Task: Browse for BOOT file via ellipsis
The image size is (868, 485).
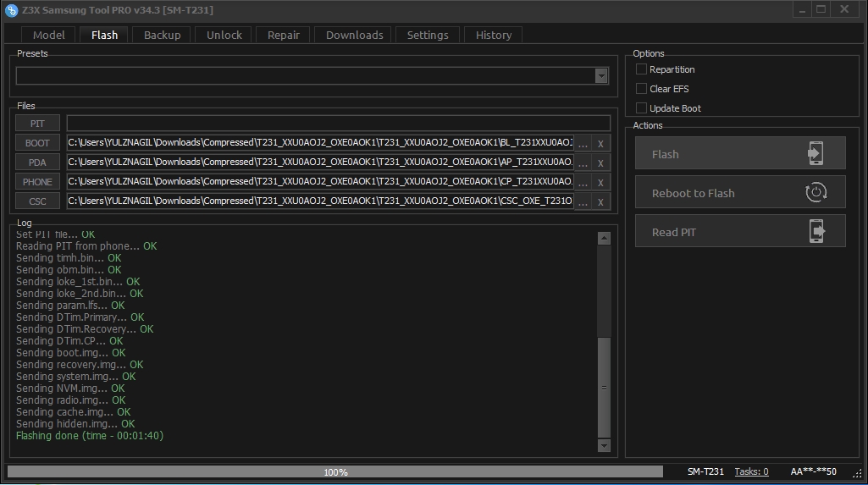Action: (x=583, y=143)
